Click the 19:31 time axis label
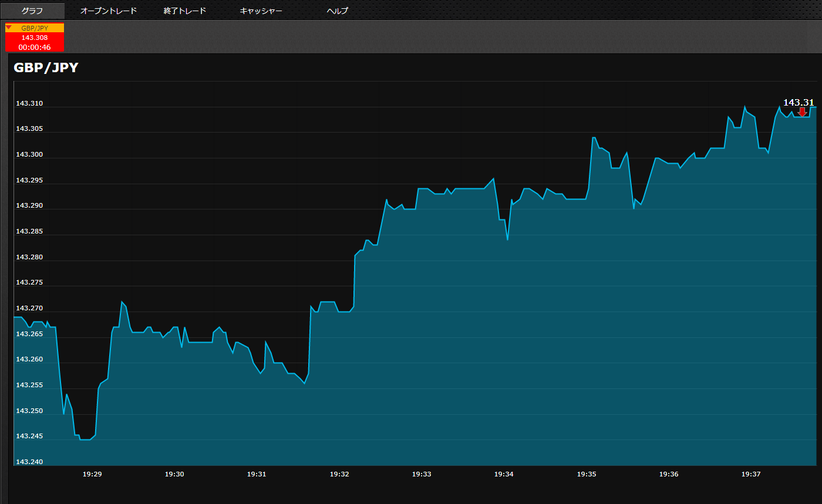 point(257,474)
